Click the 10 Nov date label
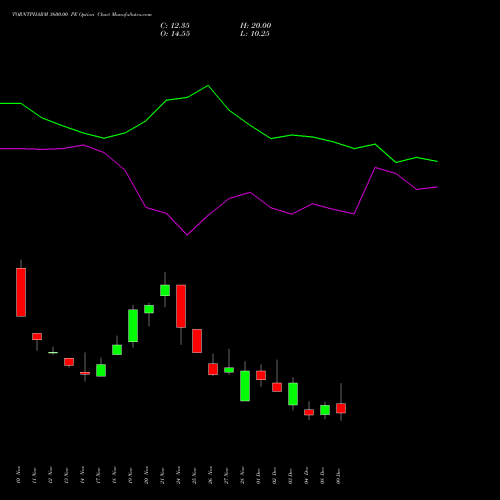The height and width of the screenshot is (500, 500). point(18,475)
